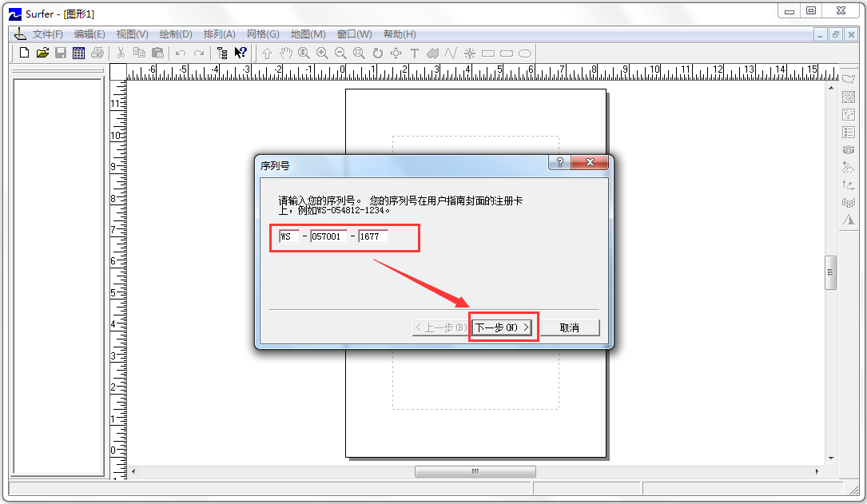The image size is (867, 504).
Task: Click the Undo arrow icon
Action: point(181,53)
